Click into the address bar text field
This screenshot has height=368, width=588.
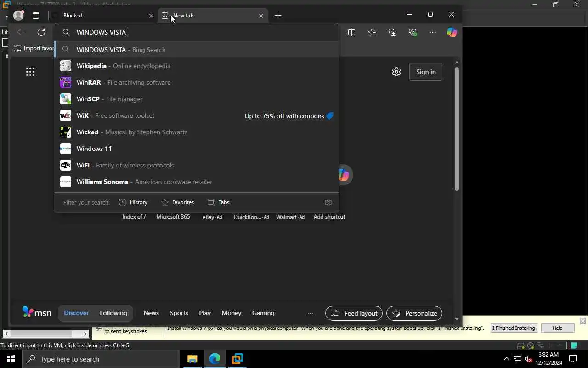197,32
